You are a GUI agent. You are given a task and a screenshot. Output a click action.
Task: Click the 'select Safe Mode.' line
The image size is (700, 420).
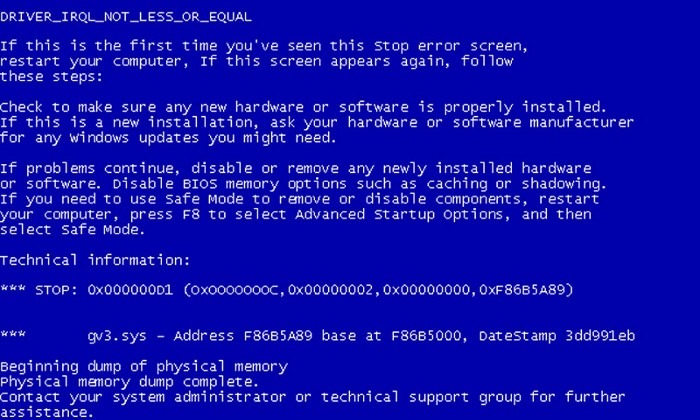tap(73, 230)
